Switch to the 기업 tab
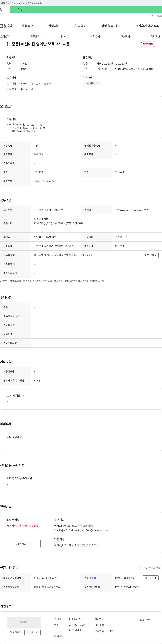 pos(20,9)
